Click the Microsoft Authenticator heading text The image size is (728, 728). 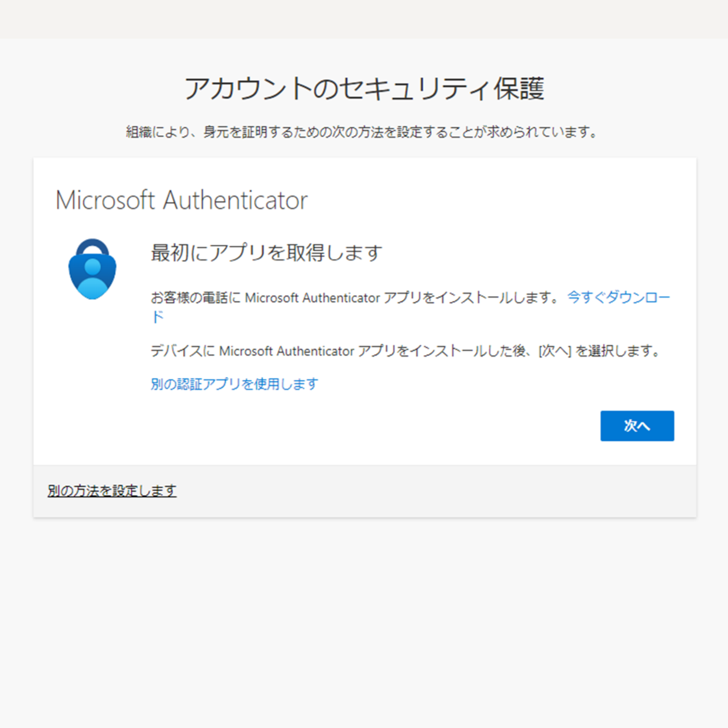[181, 200]
